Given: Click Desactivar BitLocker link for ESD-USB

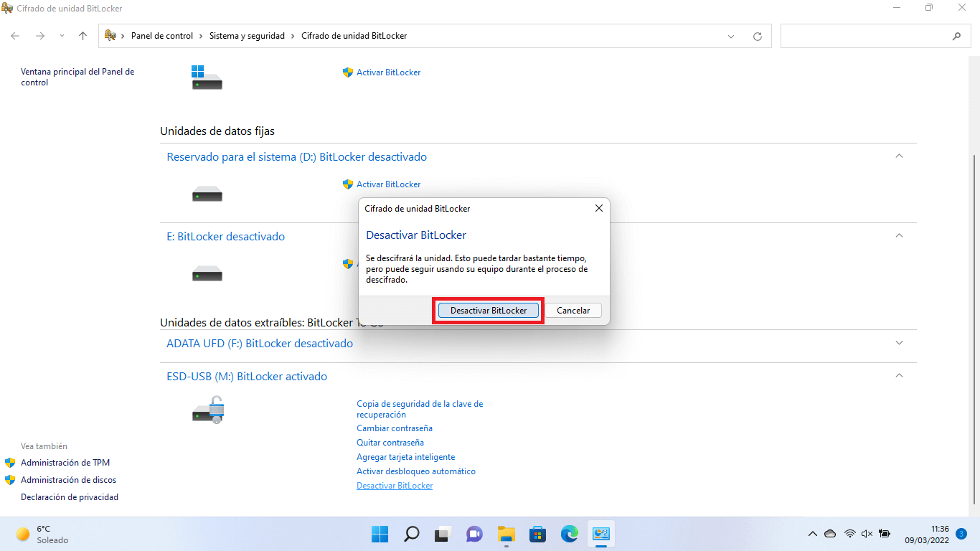Looking at the screenshot, I should click(x=395, y=486).
